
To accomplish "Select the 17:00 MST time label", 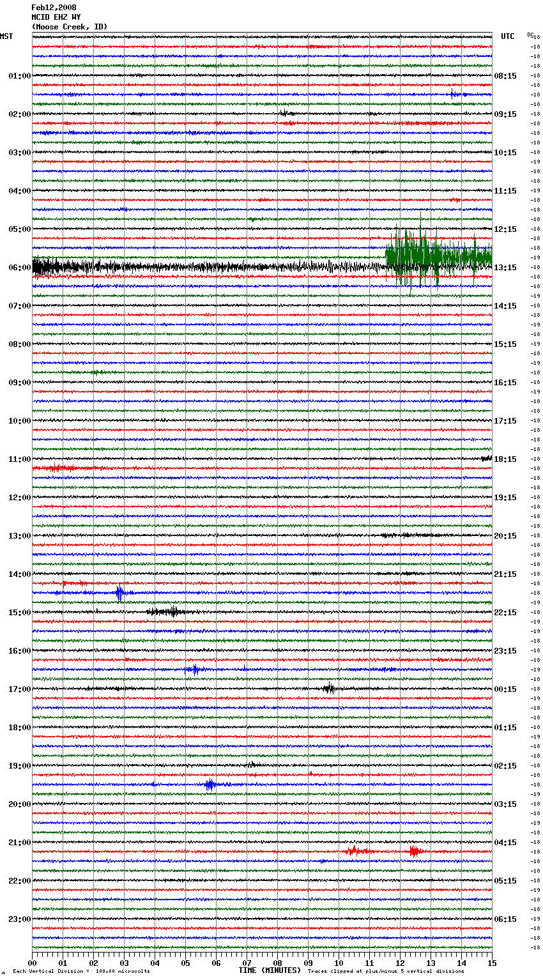I will 20,689.
